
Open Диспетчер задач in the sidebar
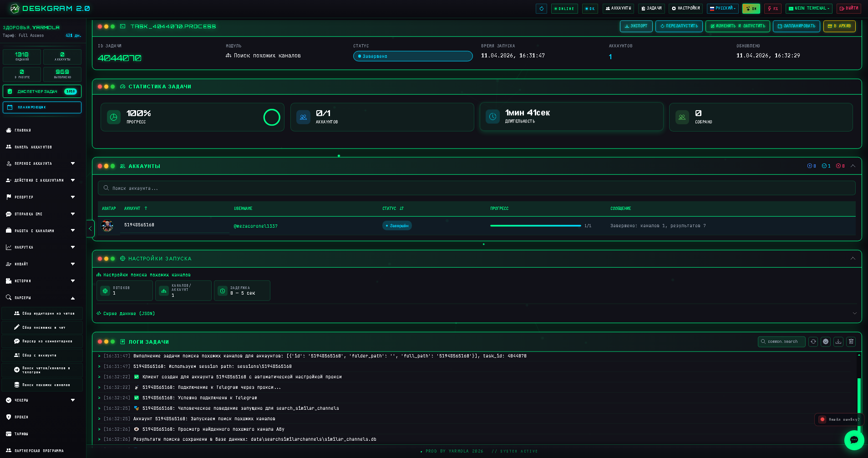click(42, 92)
